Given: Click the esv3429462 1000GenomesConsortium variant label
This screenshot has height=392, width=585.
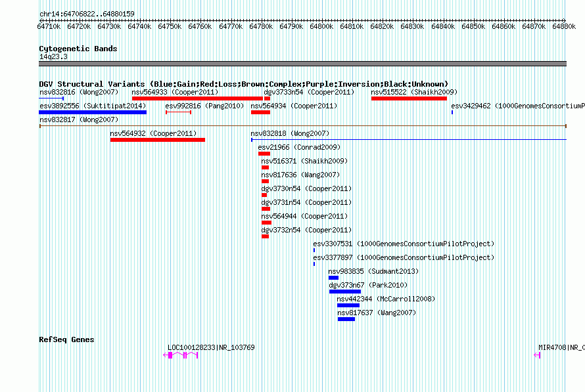Looking at the screenshot, I should (518, 106).
